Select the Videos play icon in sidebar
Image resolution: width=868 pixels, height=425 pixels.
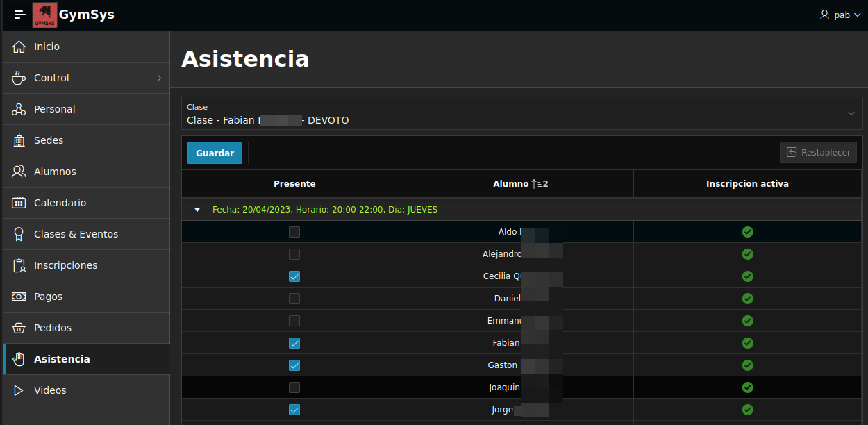(20, 390)
